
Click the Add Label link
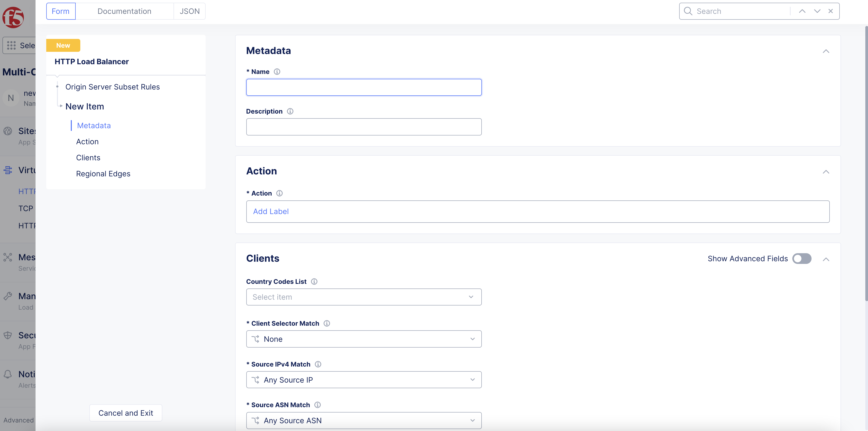click(x=271, y=211)
